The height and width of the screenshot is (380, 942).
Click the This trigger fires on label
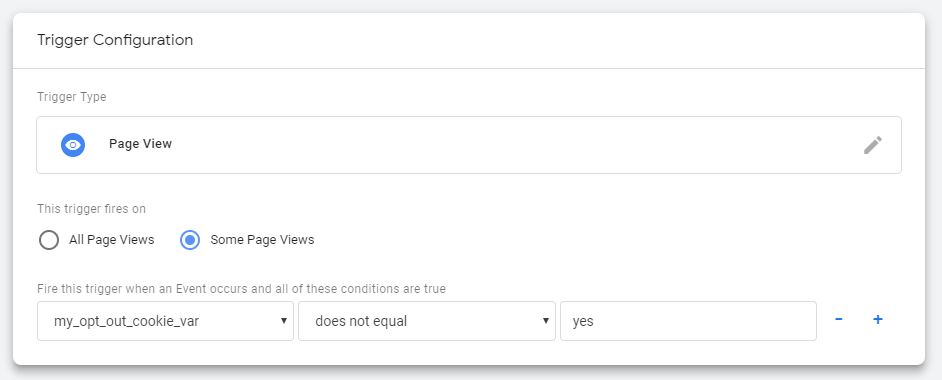pyautogui.click(x=91, y=209)
